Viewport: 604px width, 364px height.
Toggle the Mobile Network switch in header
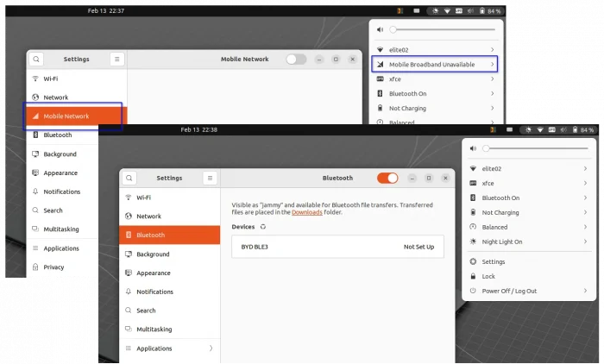point(296,60)
